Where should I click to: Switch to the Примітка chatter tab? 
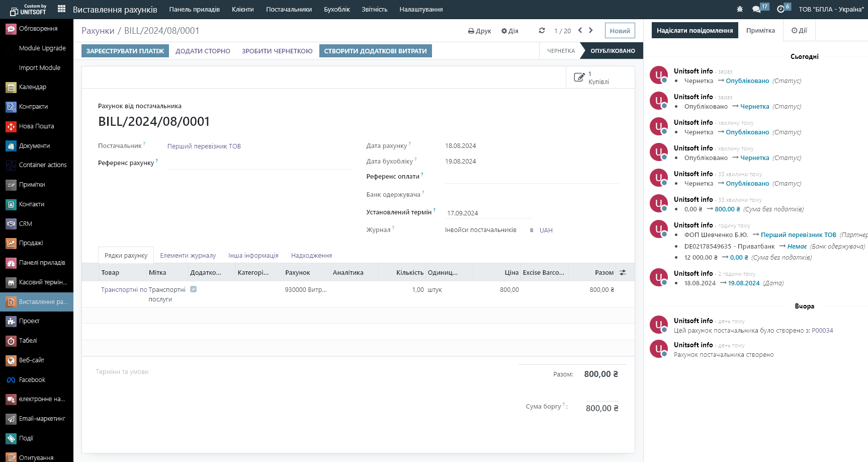[x=760, y=31]
